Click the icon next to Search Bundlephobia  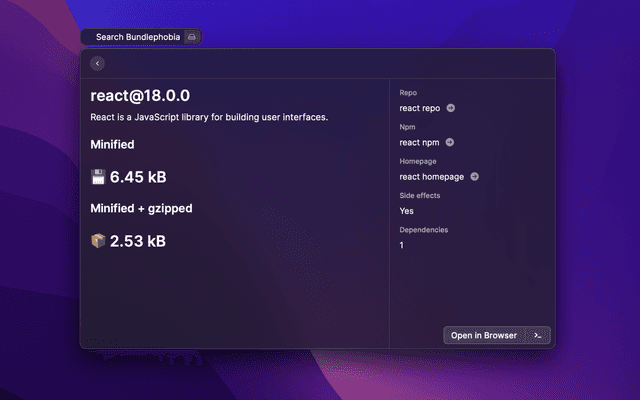[193, 37]
